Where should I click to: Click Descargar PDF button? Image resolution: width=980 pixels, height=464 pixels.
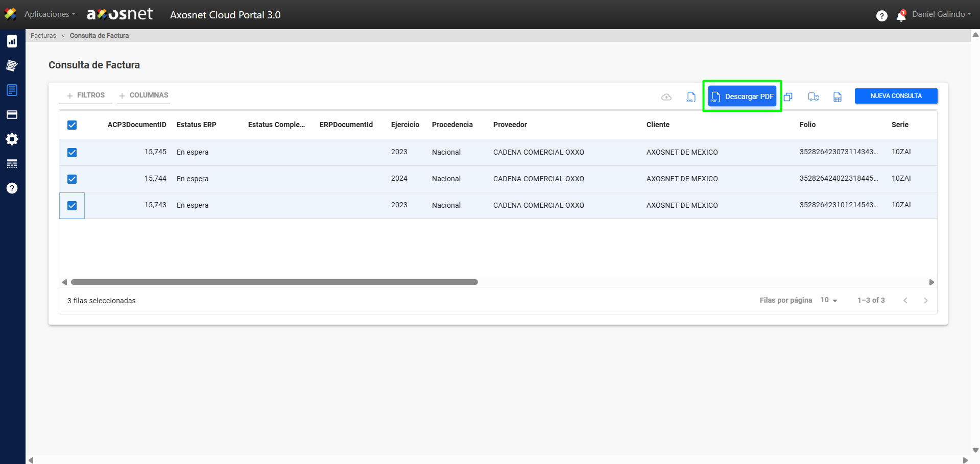(742, 96)
